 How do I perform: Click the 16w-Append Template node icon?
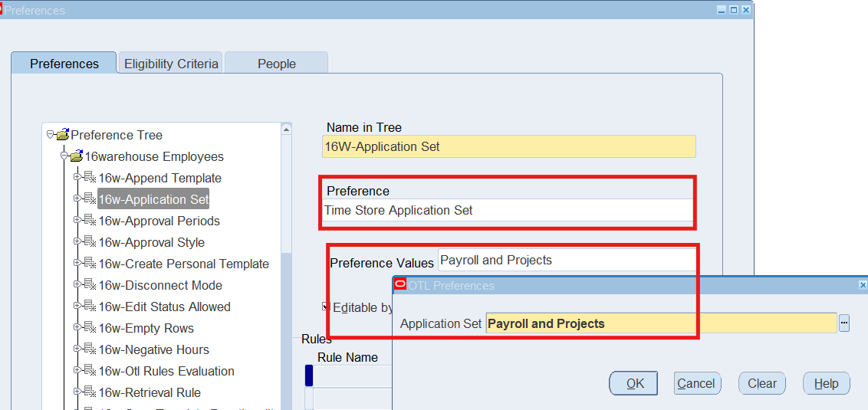[x=90, y=178]
